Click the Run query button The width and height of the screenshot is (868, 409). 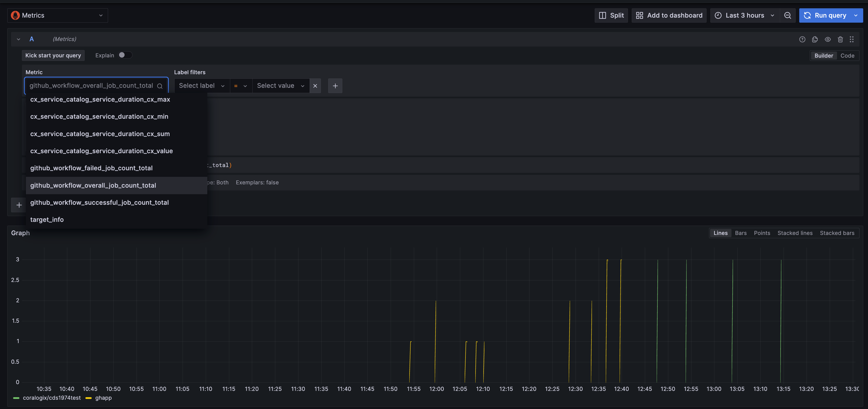825,16
